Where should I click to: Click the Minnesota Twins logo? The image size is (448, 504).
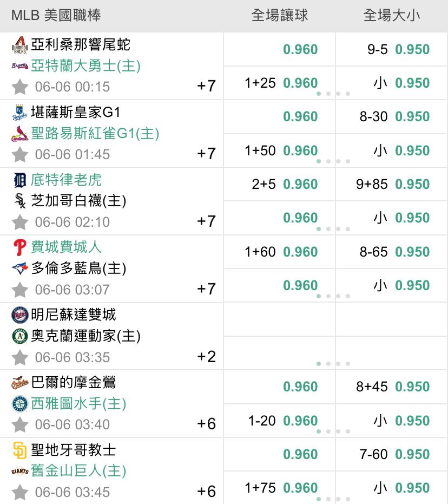(x=20, y=315)
